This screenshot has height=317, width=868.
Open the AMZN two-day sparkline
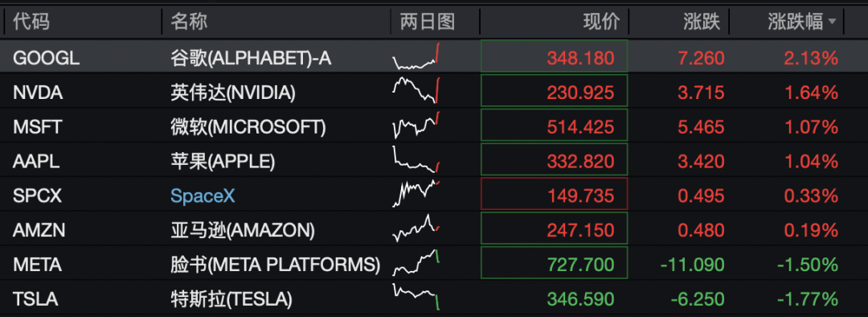(416, 228)
